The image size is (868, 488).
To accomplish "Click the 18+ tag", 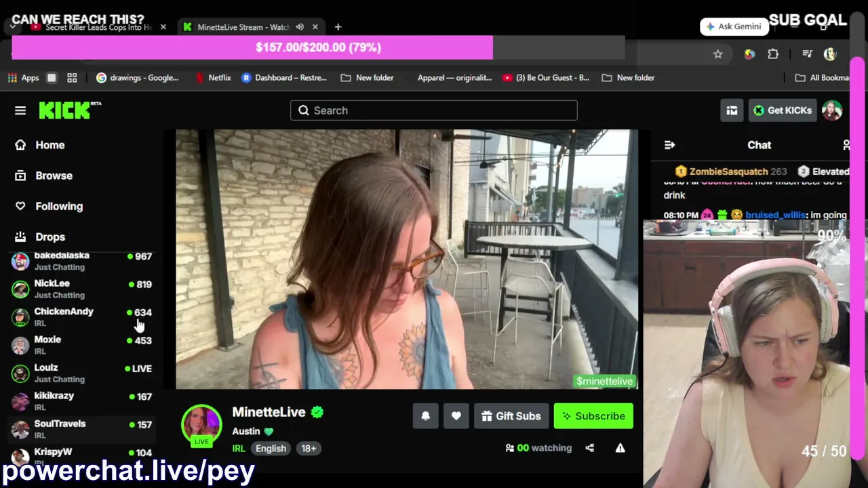I will click(x=309, y=448).
